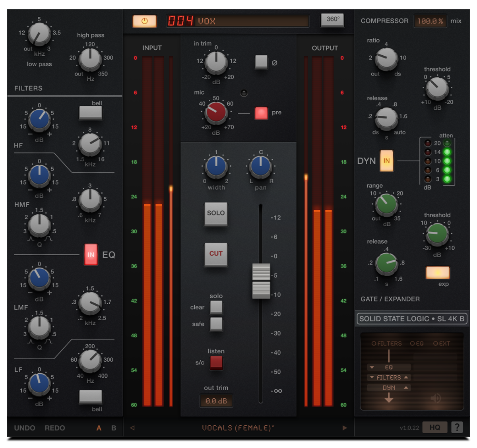Screen dimensions: 477x448
Task: Toggle the DYN IN switch
Action: pyautogui.click(x=386, y=161)
